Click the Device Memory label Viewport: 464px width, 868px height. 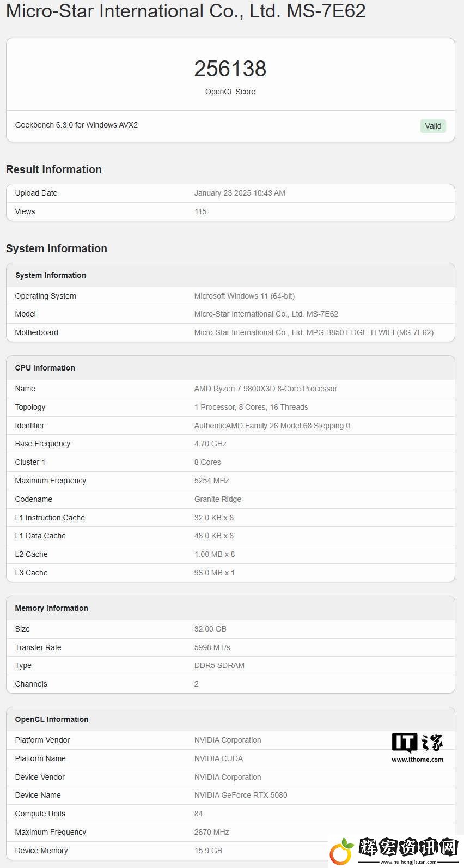(41, 851)
